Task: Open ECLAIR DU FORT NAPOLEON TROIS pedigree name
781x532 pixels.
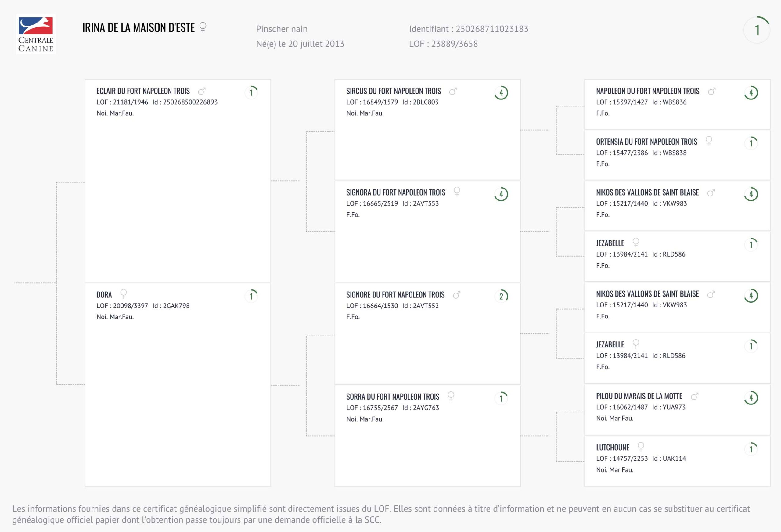Action: click(x=143, y=91)
